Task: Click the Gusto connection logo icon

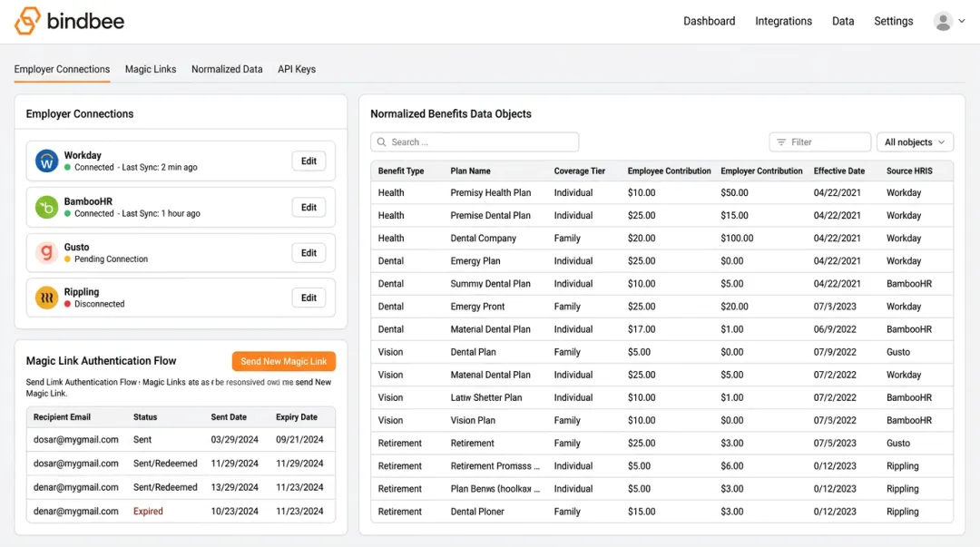Action: coord(46,252)
